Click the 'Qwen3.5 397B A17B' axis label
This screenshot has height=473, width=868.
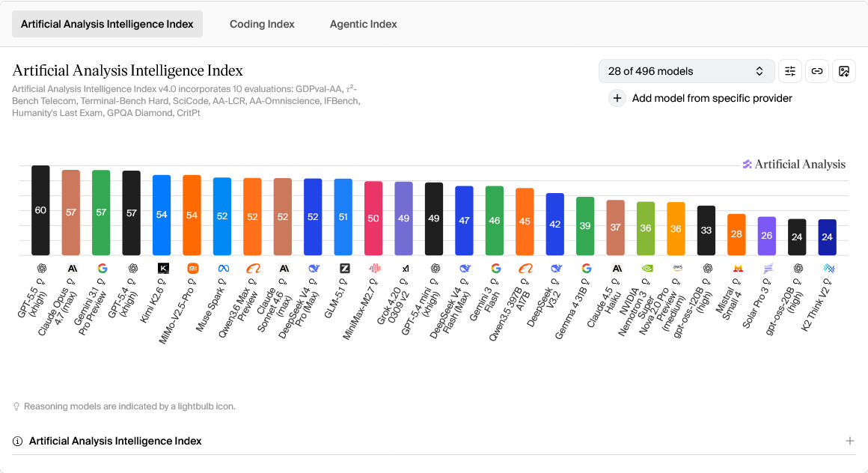pos(510,313)
